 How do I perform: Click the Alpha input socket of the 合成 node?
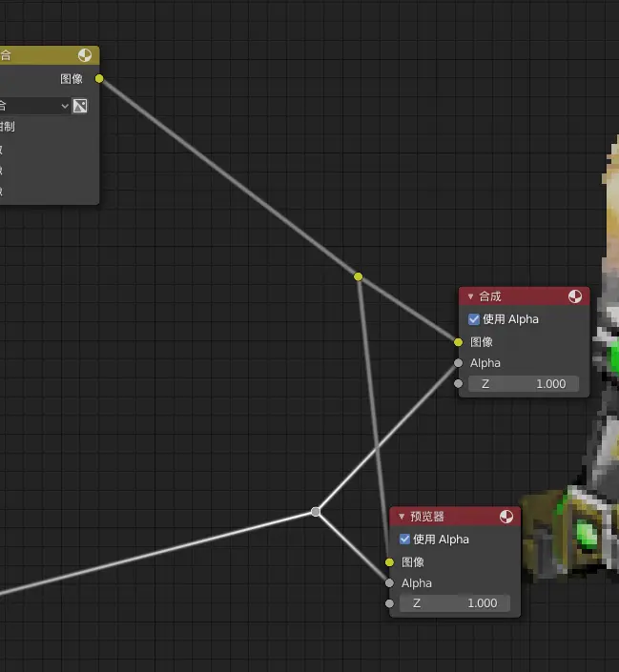[458, 363]
